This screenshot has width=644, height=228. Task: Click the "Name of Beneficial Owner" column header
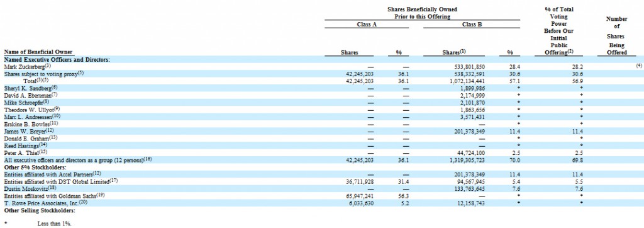pyautogui.click(x=38, y=52)
